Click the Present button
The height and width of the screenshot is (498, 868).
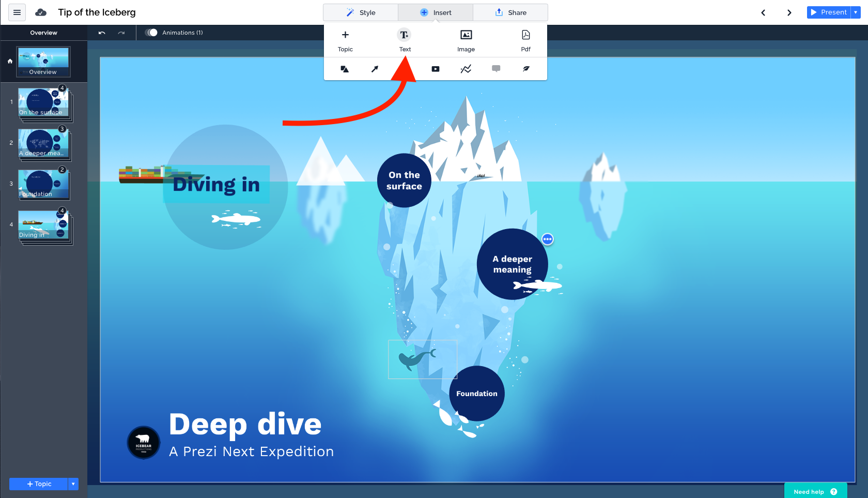pos(829,12)
